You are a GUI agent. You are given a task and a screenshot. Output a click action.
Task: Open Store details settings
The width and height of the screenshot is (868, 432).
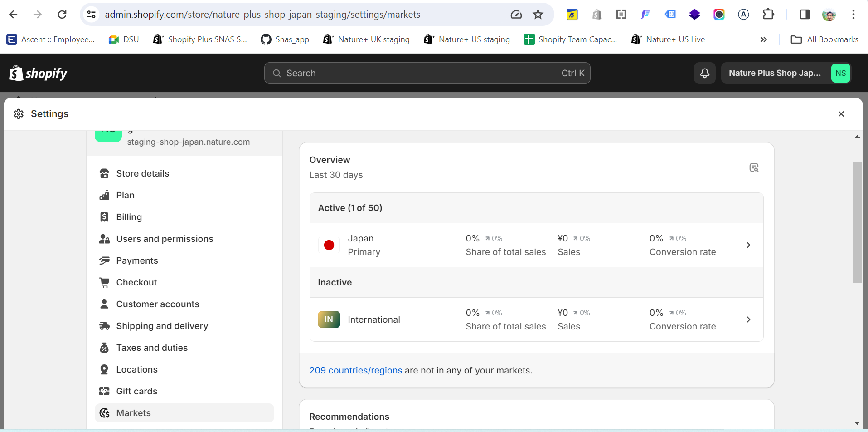pyautogui.click(x=184, y=173)
